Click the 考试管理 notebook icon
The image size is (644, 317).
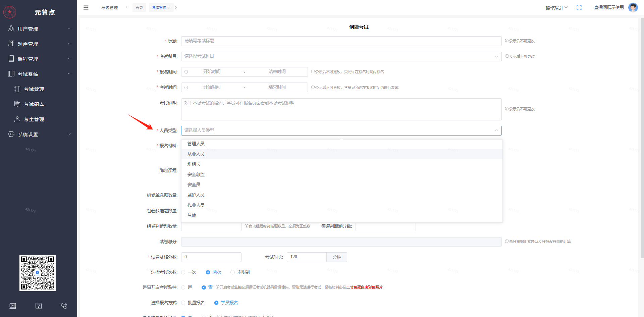[x=17, y=89]
